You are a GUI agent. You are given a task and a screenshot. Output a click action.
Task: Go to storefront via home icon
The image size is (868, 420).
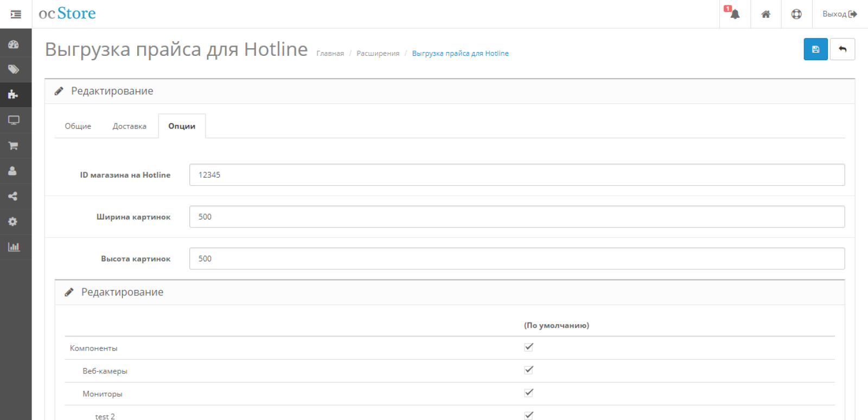765,14
